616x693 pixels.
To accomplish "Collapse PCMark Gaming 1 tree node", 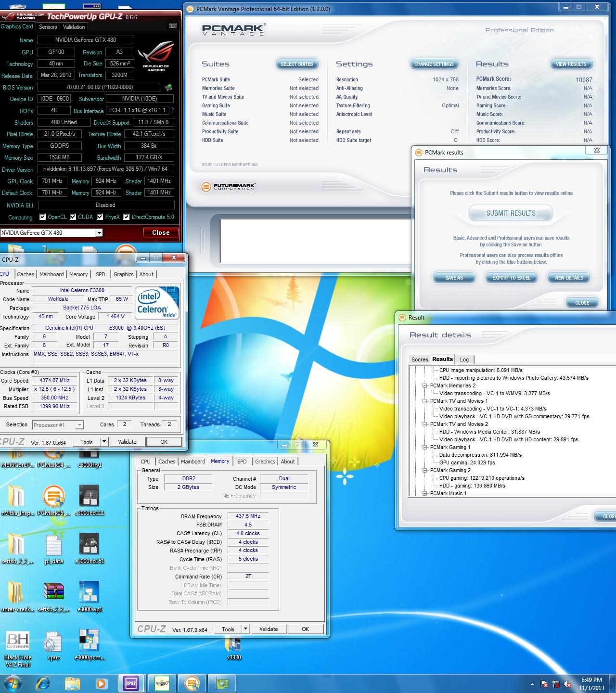I will [x=425, y=447].
